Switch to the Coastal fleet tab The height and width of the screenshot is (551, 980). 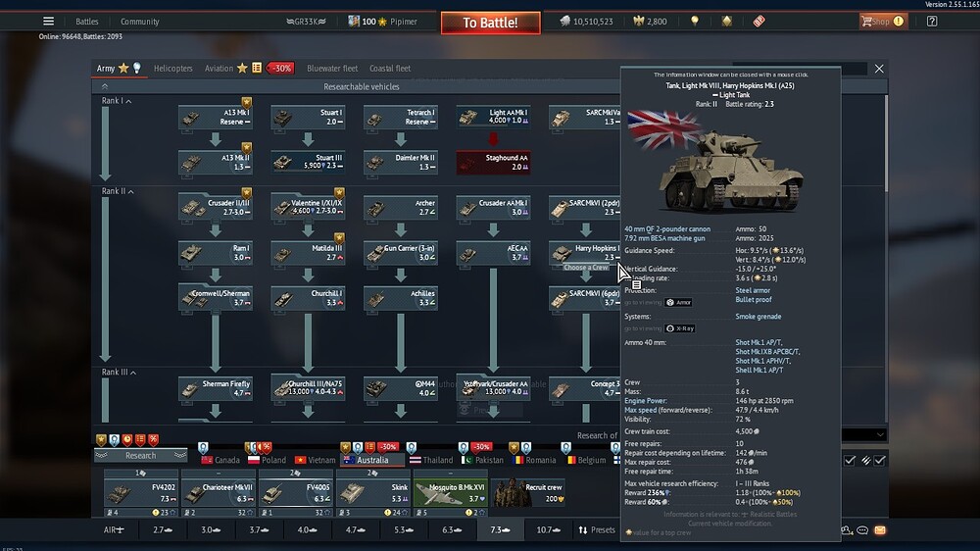pyautogui.click(x=390, y=69)
